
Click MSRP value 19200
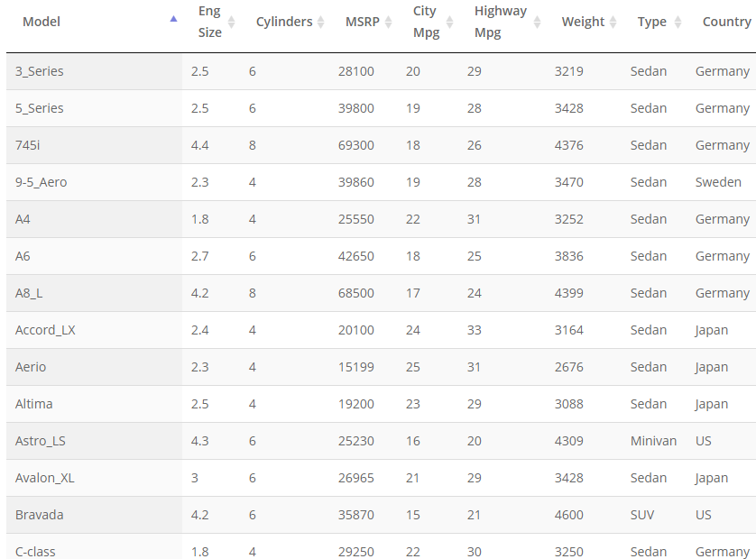point(355,404)
